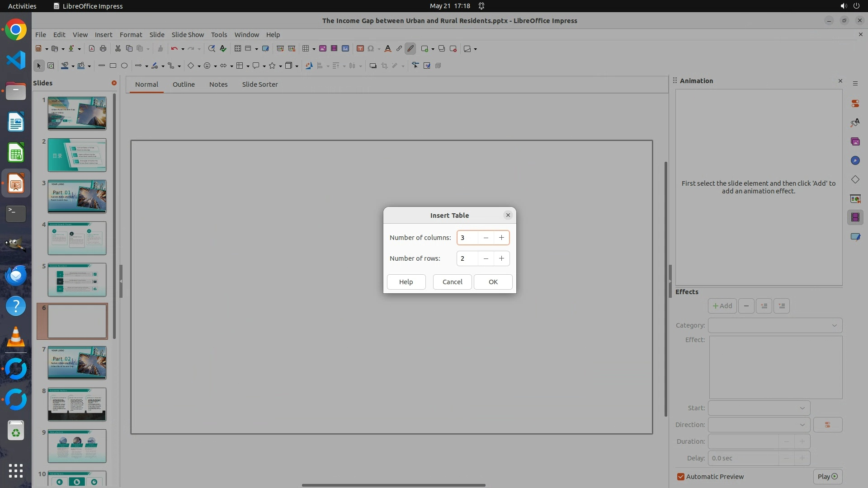Toggle the Automatic Preview checkbox
This screenshot has height=488, width=868.
[x=681, y=477]
